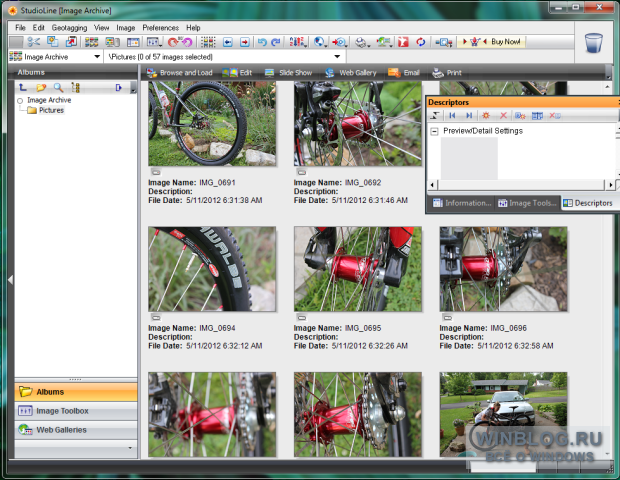620x480 pixels.
Task: Start the Slide Show
Action: point(289,73)
